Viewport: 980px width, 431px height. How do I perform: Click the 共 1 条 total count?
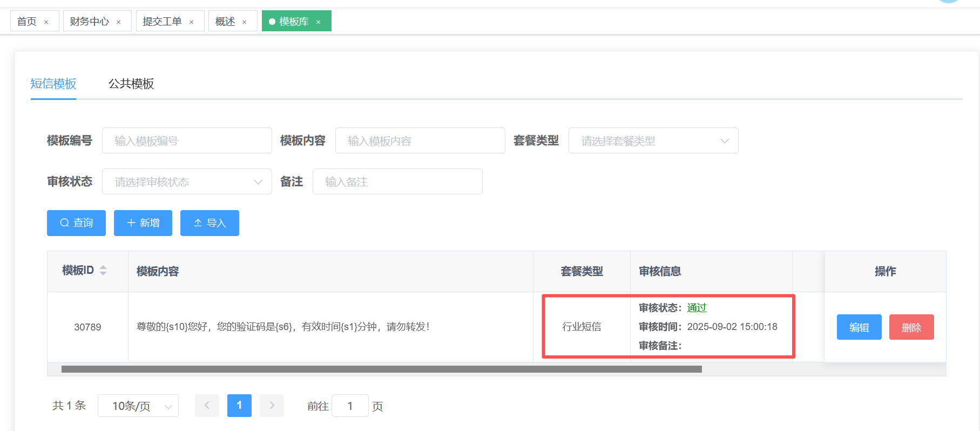click(69, 406)
